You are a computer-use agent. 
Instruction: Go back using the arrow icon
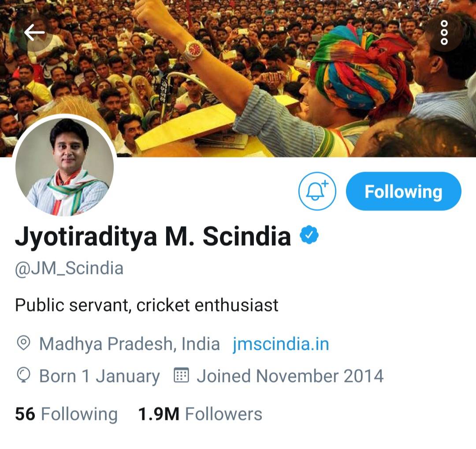(x=34, y=32)
